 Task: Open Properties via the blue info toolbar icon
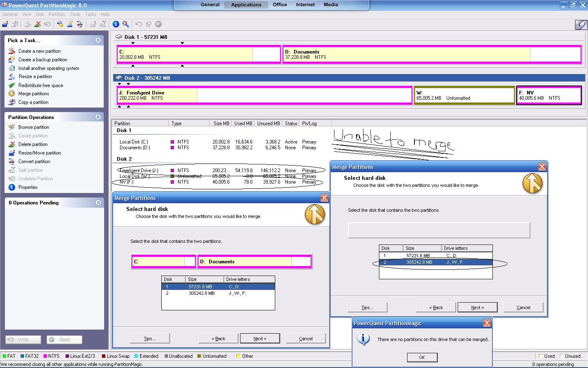tap(116, 24)
